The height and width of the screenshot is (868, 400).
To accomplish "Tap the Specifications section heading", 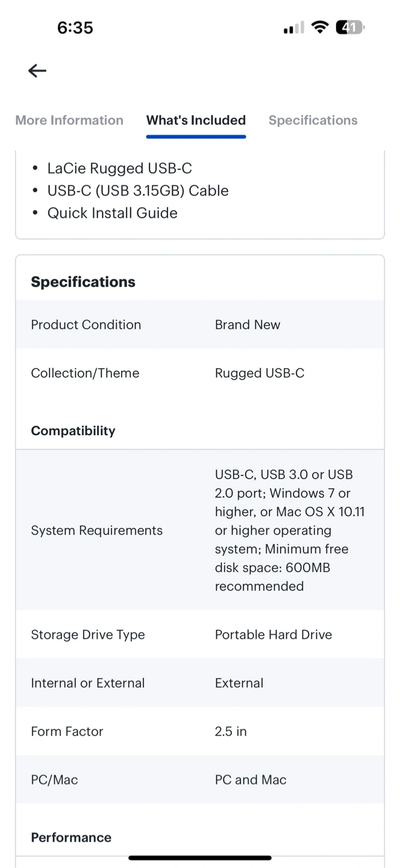I will 83,282.
